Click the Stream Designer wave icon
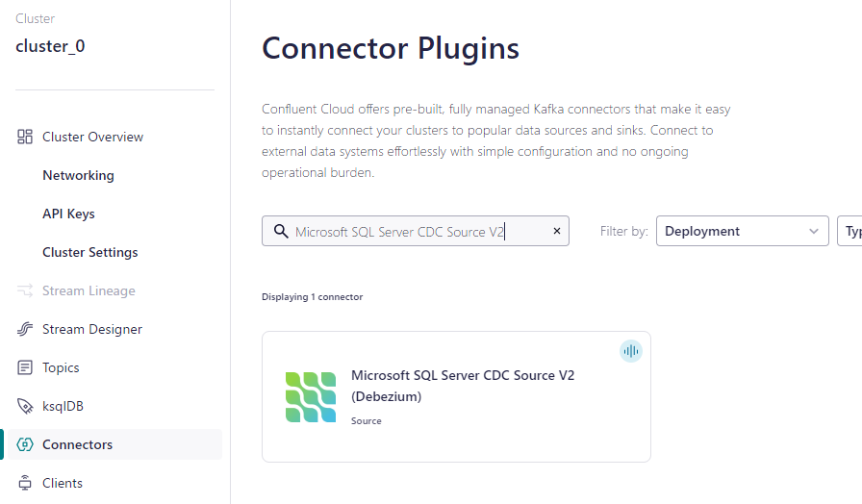This screenshot has width=862, height=504. tap(25, 329)
